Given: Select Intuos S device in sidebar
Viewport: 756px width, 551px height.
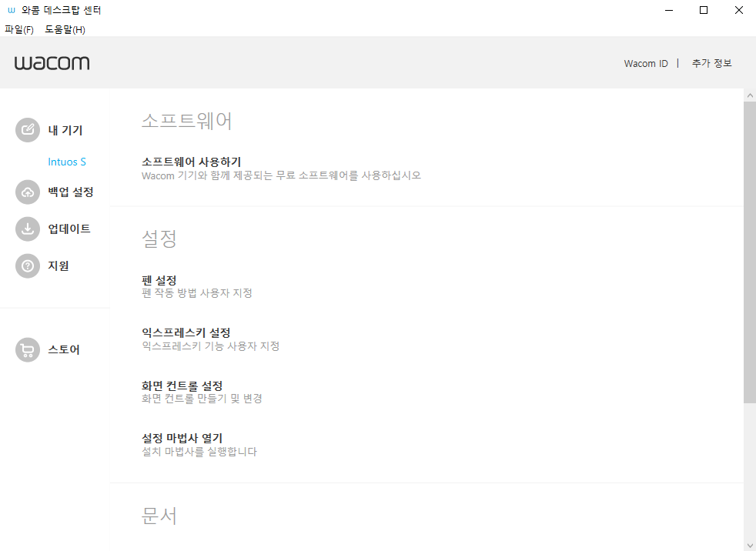Looking at the screenshot, I should pyautogui.click(x=67, y=162).
